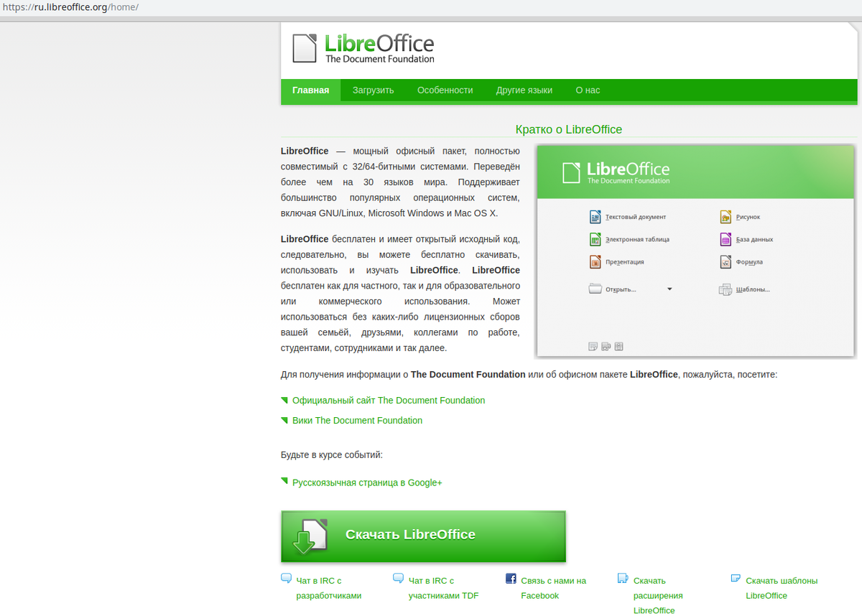The width and height of the screenshot is (862, 616).
Task: Click the first small icon at Start Center bottom
Action: point(593,346)
